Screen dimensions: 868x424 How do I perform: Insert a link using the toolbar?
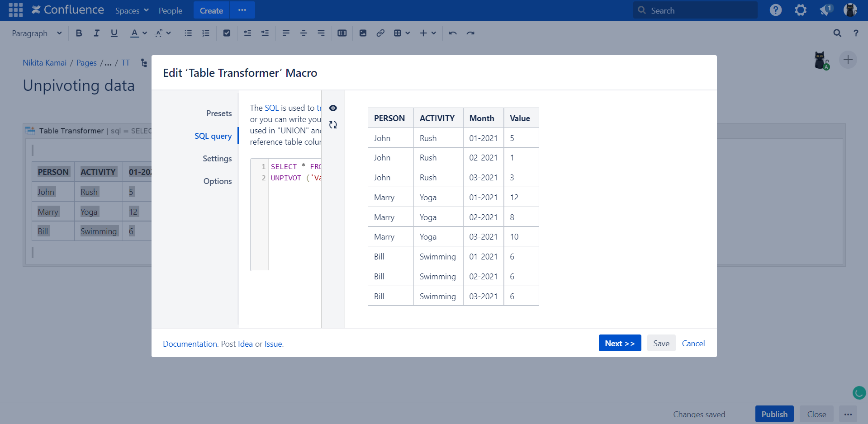pos(380,33)
